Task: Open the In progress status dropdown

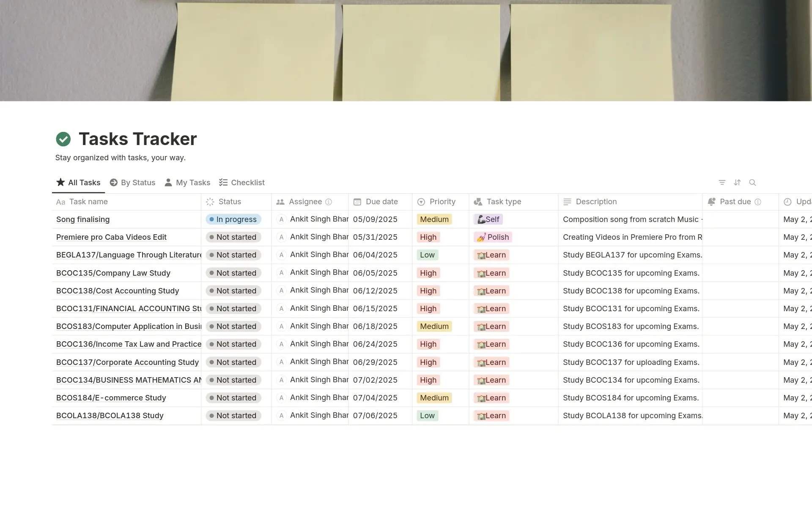Action: pos(233,219)
